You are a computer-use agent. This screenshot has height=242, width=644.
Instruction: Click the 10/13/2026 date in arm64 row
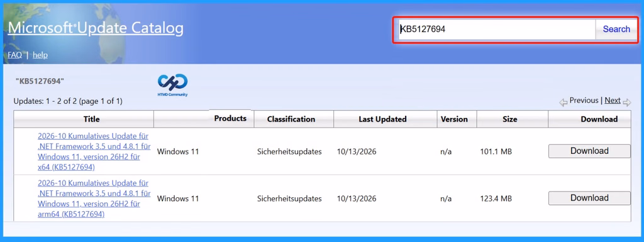(357, 199)
